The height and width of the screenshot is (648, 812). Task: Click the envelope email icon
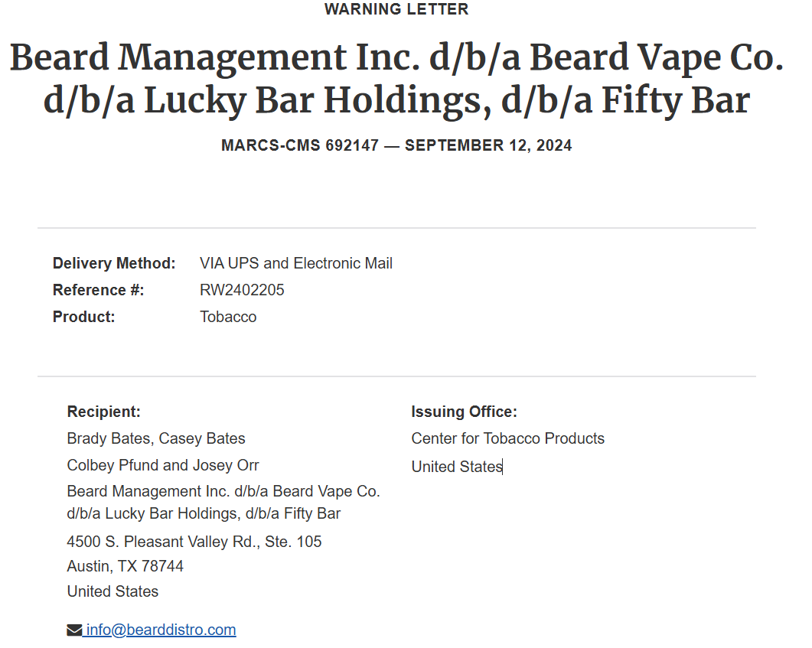coord(74,630)
